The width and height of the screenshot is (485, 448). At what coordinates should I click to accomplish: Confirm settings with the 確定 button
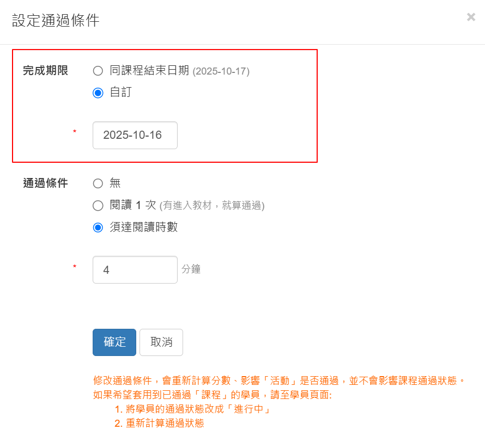tap(114, 342)
